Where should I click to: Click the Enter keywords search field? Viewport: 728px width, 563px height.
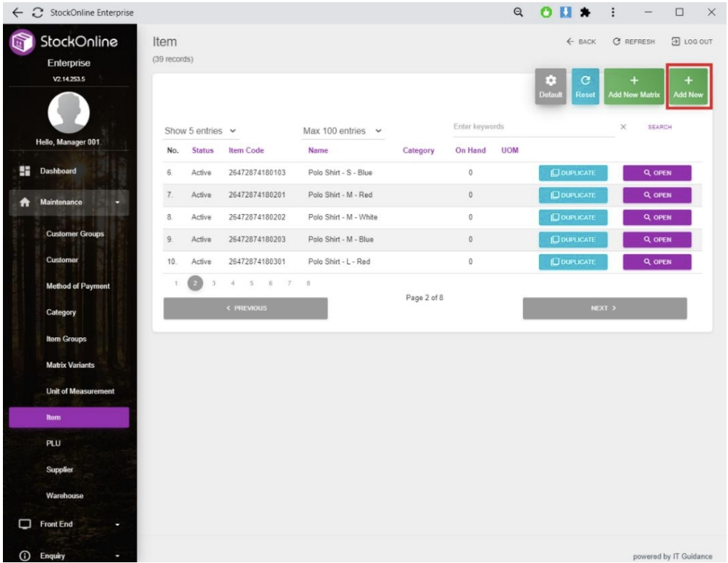click(x=533, y=127)
